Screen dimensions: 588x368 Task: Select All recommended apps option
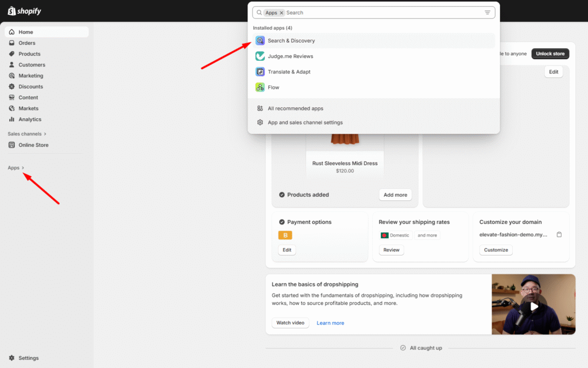[x=295, y=109]
